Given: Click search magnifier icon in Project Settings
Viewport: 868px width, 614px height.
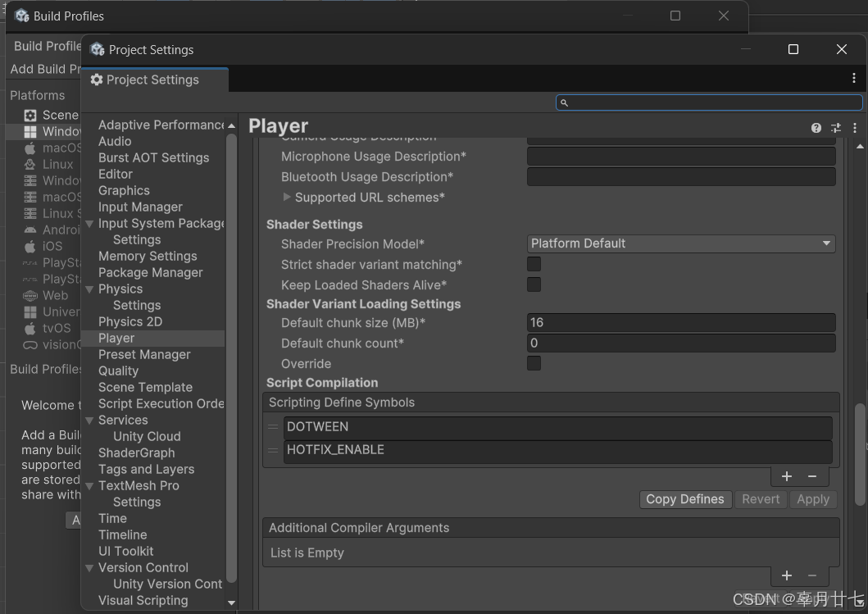Looking at the screenshot, I should pos(564,102).
